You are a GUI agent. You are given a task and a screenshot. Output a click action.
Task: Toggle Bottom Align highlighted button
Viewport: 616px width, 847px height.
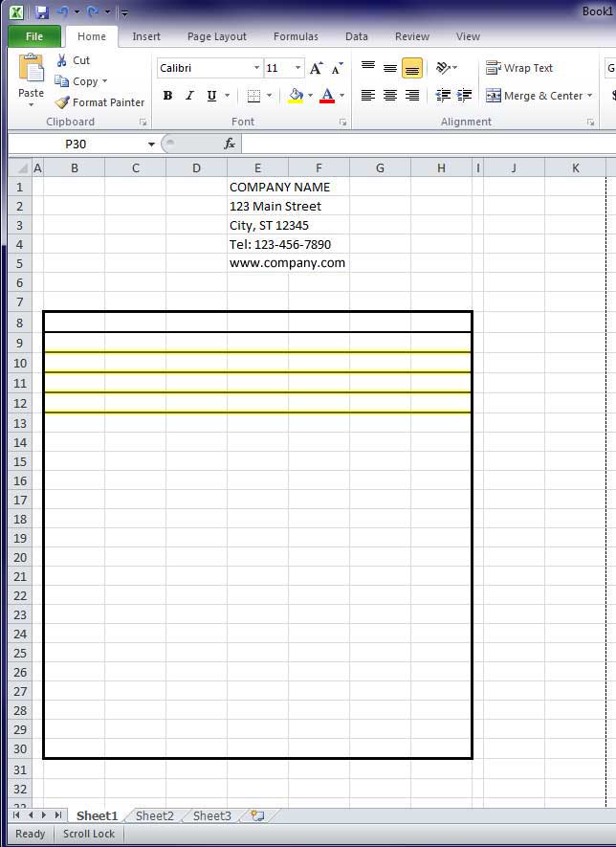412,68
